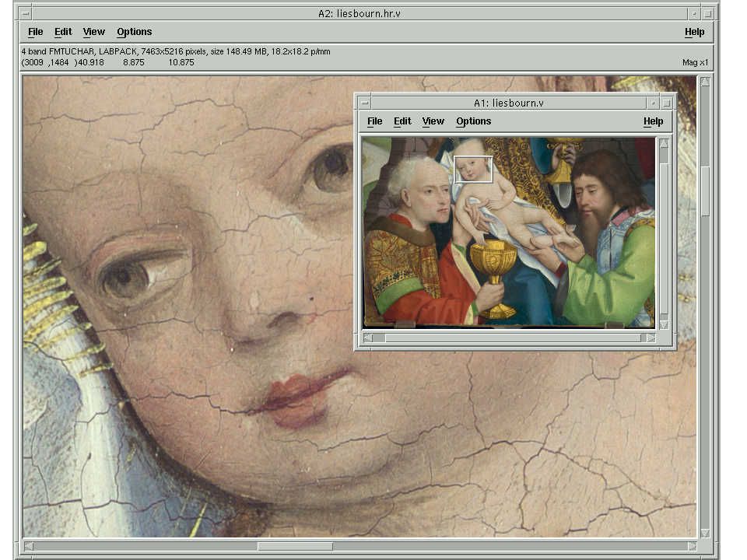Maximize the A1 liesbourn.v window
This screenshot has width=747, height=560.
[667, 103]
